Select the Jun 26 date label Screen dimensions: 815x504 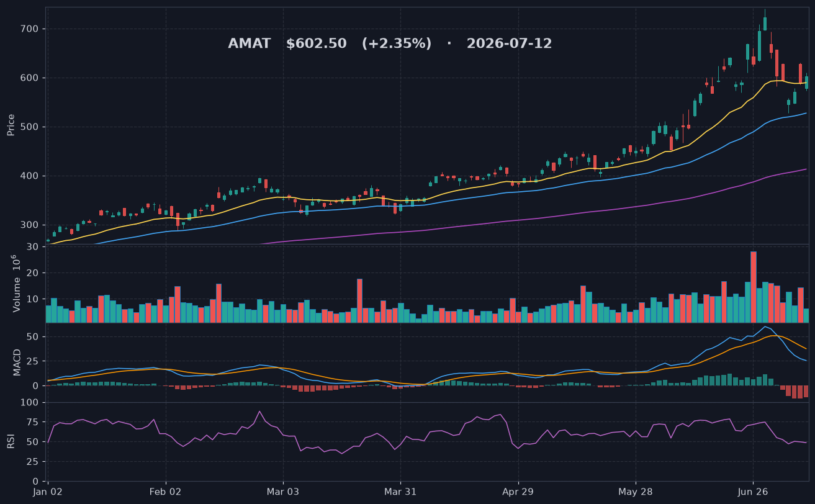[753, 492]
